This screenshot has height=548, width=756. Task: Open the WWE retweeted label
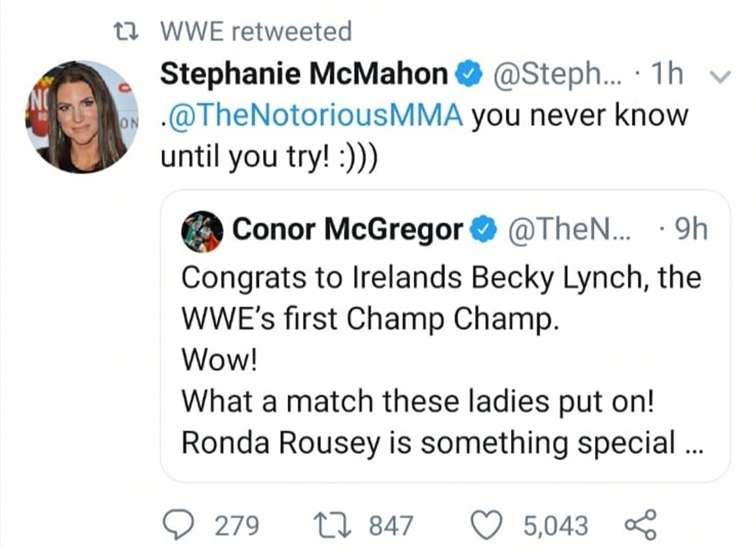click(x=255, y=31)
